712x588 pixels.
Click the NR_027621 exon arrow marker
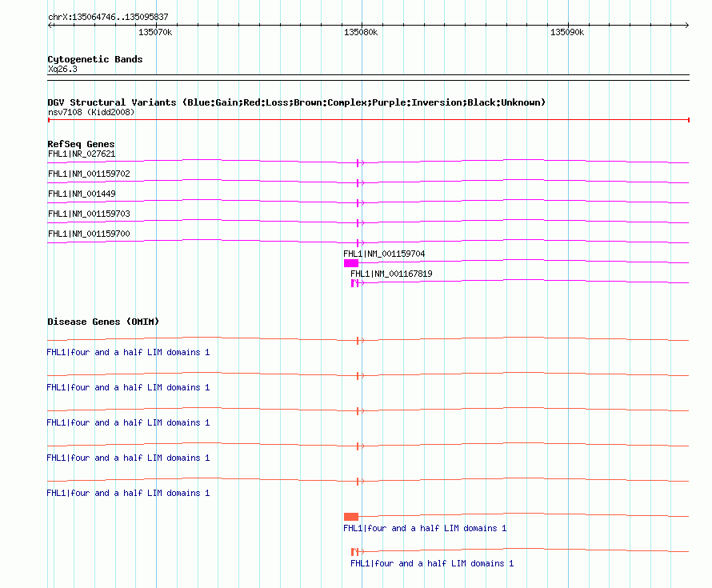point(361,163)
